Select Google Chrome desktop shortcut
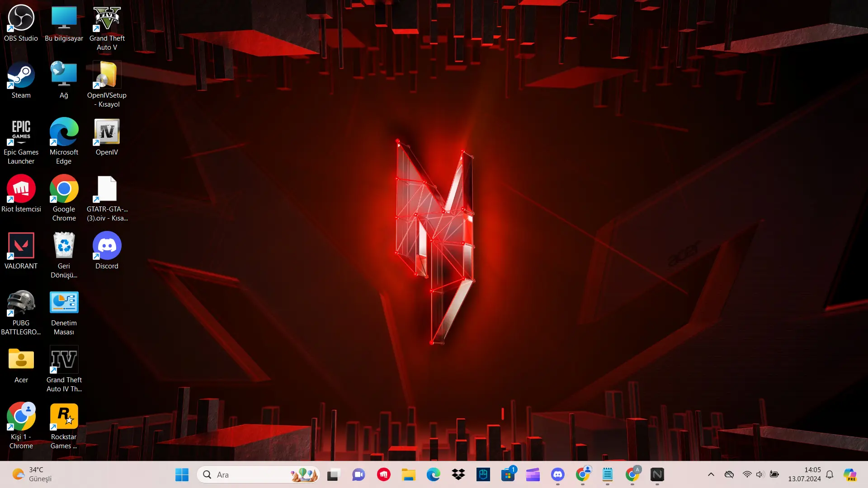 (64, 199)
